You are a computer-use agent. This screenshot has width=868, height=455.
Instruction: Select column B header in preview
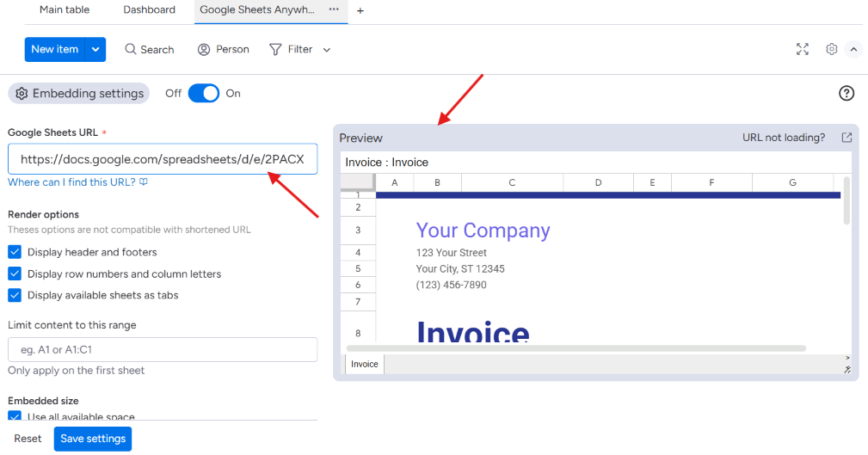[x=437, y=182]
